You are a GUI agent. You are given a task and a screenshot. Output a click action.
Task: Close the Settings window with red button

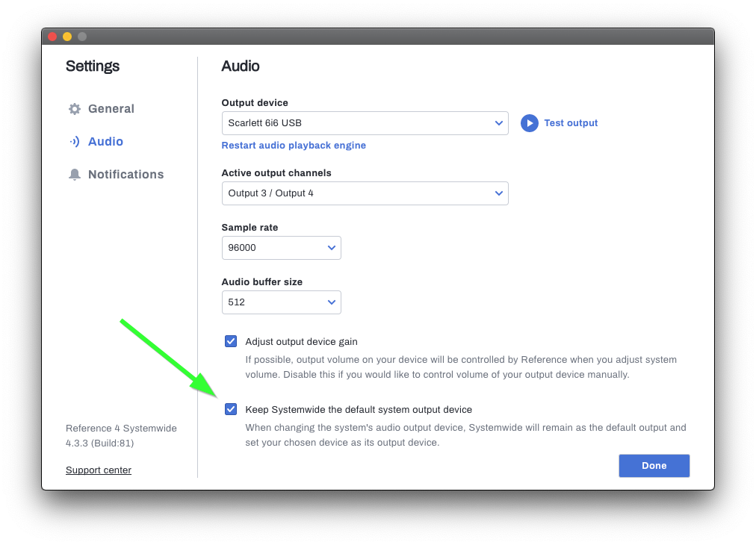click(x=52, y=37)
